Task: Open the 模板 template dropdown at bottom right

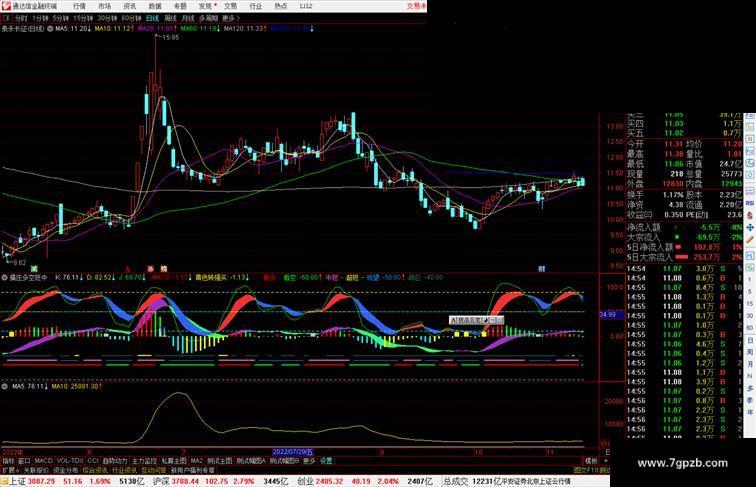Action: pyautogui.click(x=591, y=461)
